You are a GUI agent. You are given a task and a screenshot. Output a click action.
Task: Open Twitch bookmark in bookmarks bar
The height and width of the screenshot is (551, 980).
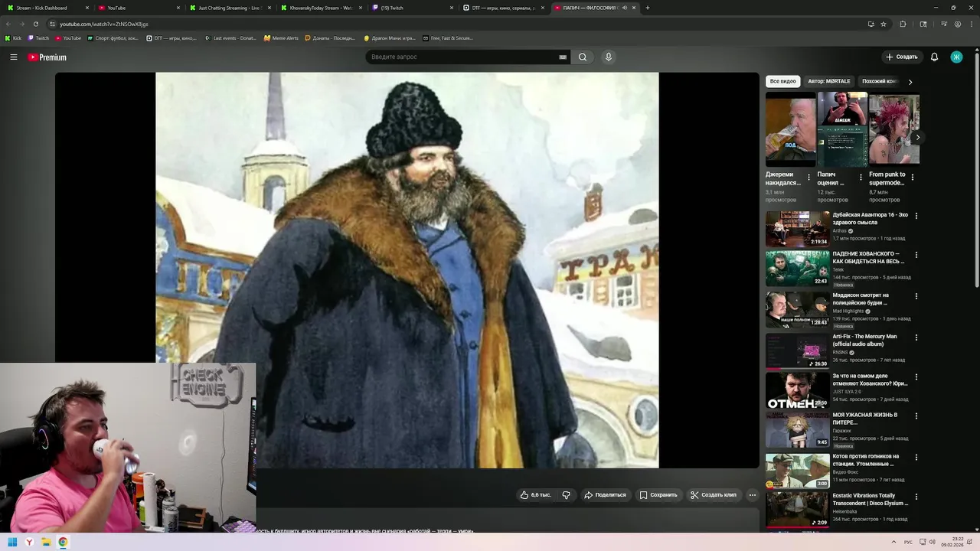38,38
